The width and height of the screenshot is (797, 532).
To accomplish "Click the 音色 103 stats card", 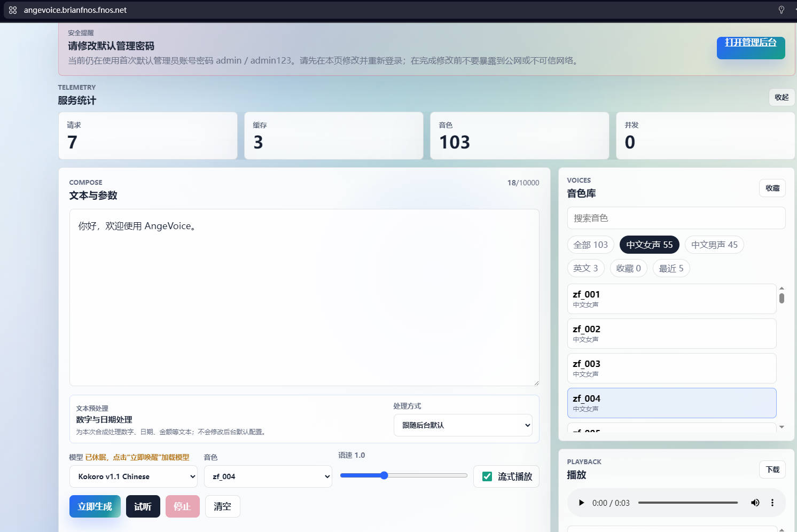I will [x=520, y=136].
